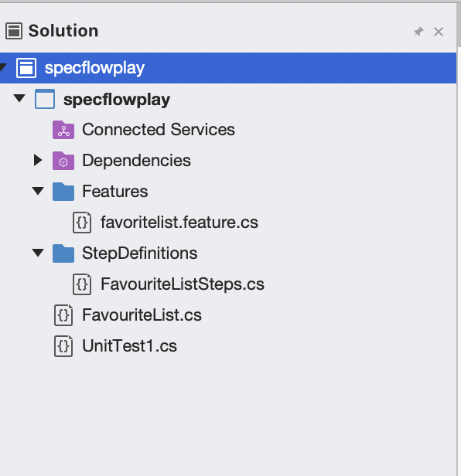Click the Connected Services purple folder icon
The width and height of the screenshot is (461, 476).
click(63, 130)
